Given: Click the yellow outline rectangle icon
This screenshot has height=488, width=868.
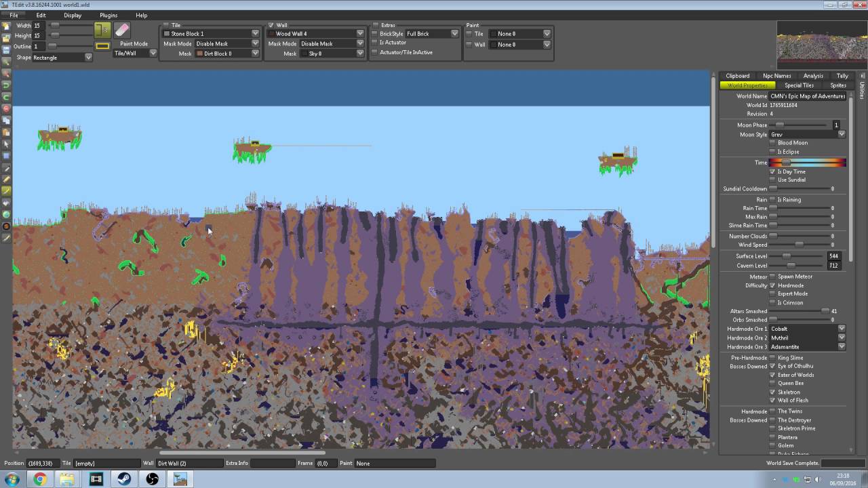Looking at the screenshot, I should tap(102, 46).
